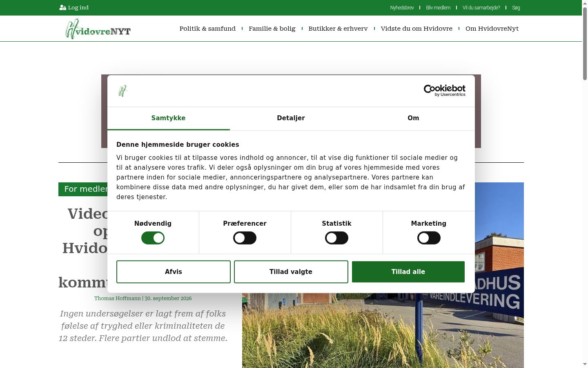The width and height of the screenshot is (588, 368).
Task: Enable the Marketing cookie switch
Action: 429,238
